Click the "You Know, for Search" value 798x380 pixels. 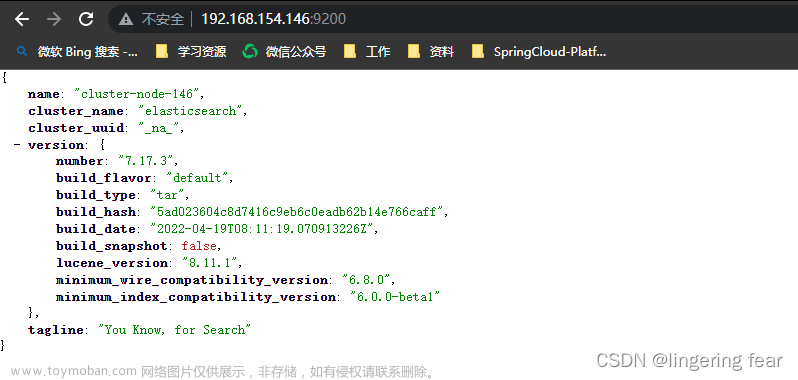point(175,330)
